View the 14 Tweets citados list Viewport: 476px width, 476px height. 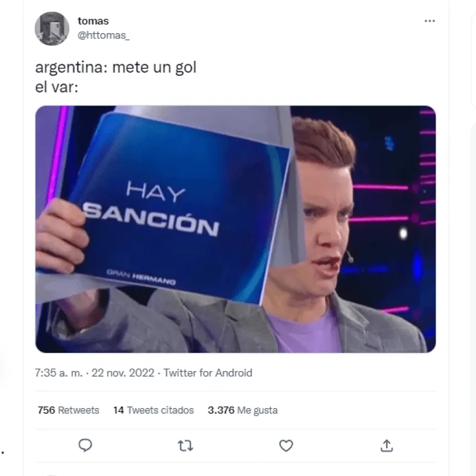click(154, 410)
